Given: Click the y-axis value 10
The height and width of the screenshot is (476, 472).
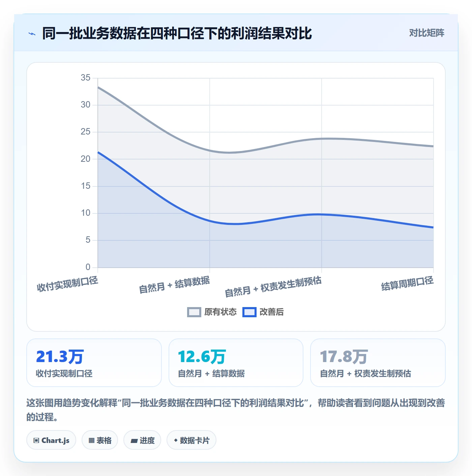Looking at the screenshot, I should click(x=86, y=213).
